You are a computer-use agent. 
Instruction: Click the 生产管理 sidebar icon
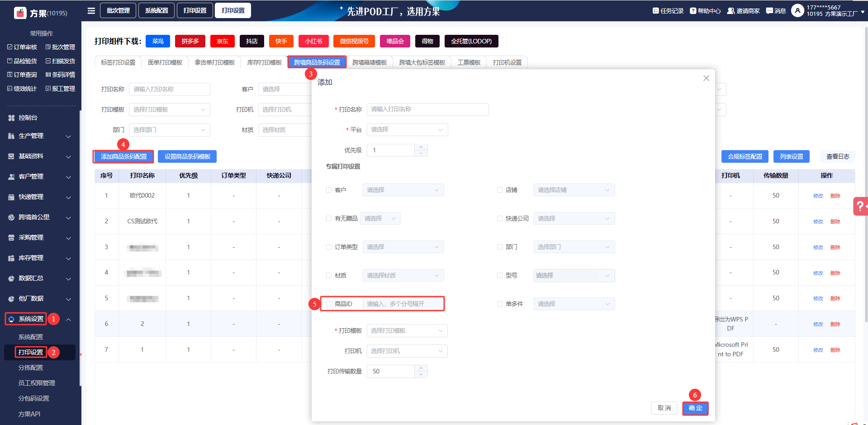(11, 136)
